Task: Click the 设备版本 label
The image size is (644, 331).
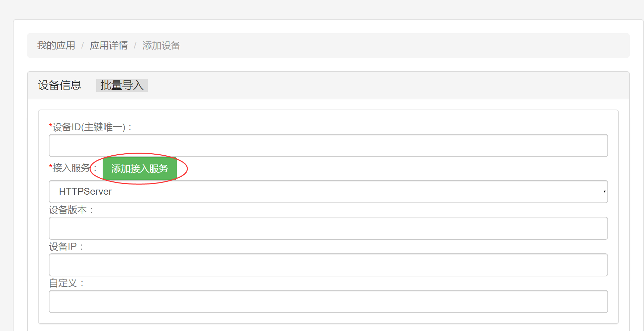Action: (68, 210)
